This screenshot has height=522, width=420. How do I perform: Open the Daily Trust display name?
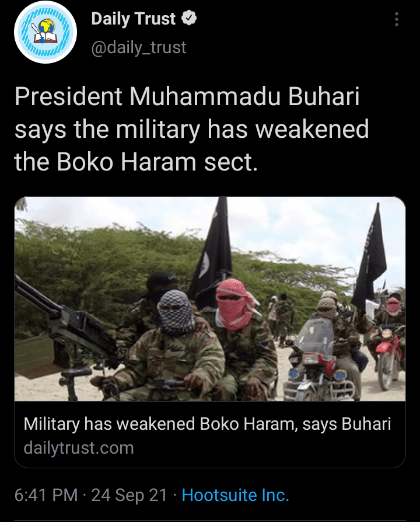click(134, 19)
